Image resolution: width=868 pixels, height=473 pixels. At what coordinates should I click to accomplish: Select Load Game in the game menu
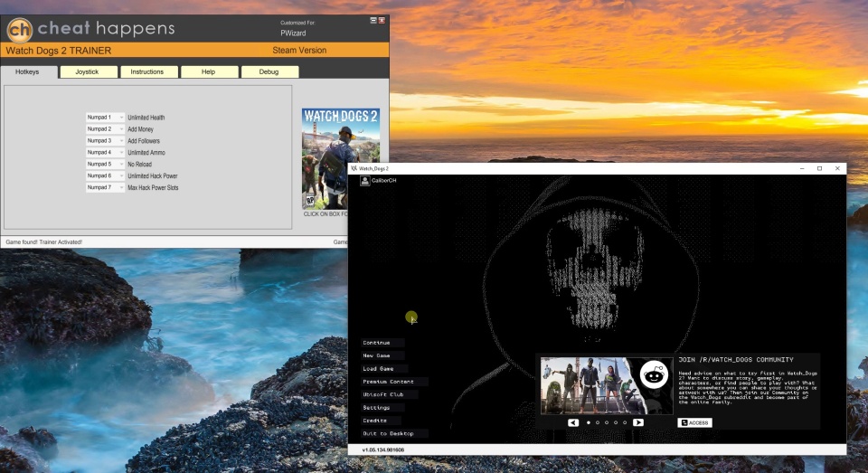385,368
